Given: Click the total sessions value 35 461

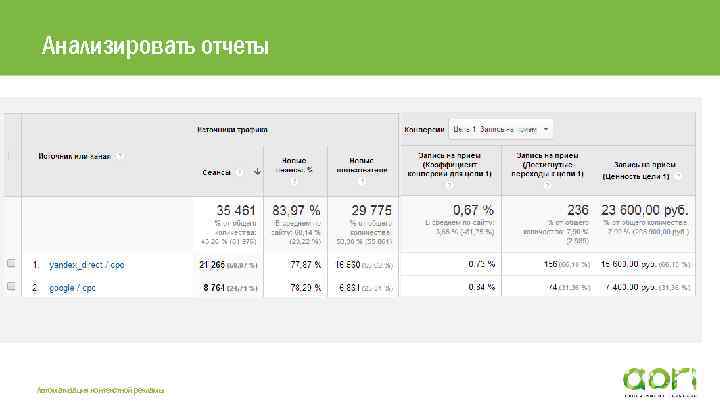Looking at the screenshot, I should (236, 210).
